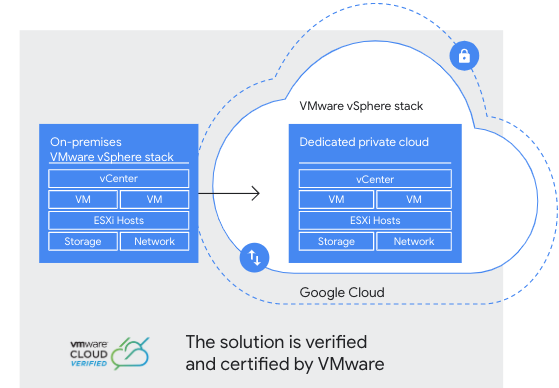Click the padlock security icon on the cloud
The width and height of the screenshot is (559, 388).
464,56
